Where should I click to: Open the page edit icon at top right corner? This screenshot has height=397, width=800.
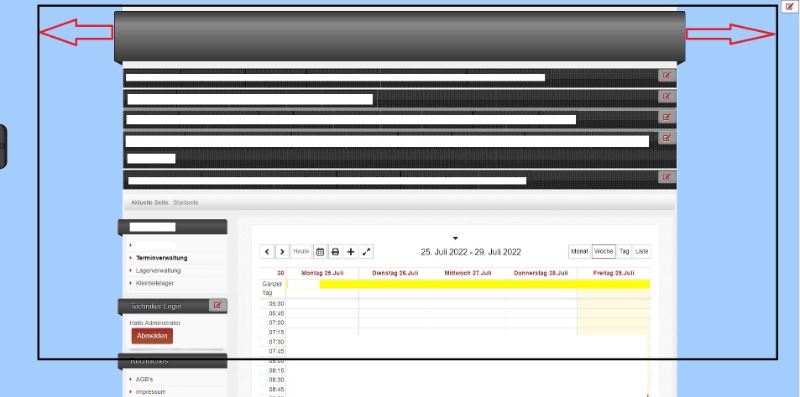click(x=790, y=6)
